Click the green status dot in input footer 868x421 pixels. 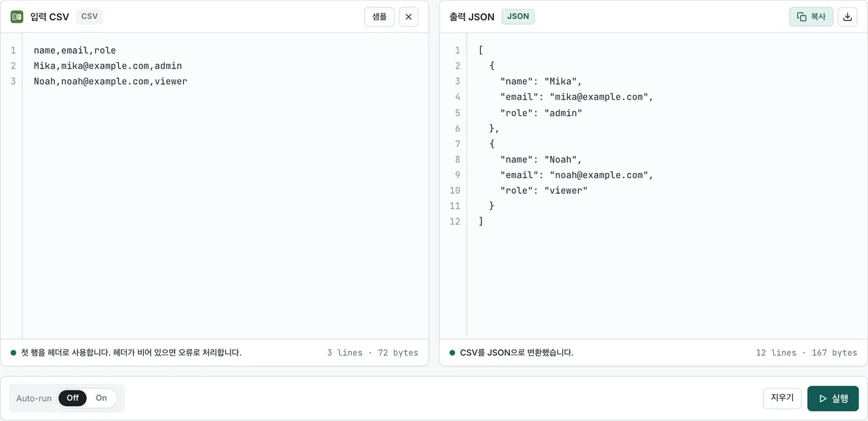[14, 353]
